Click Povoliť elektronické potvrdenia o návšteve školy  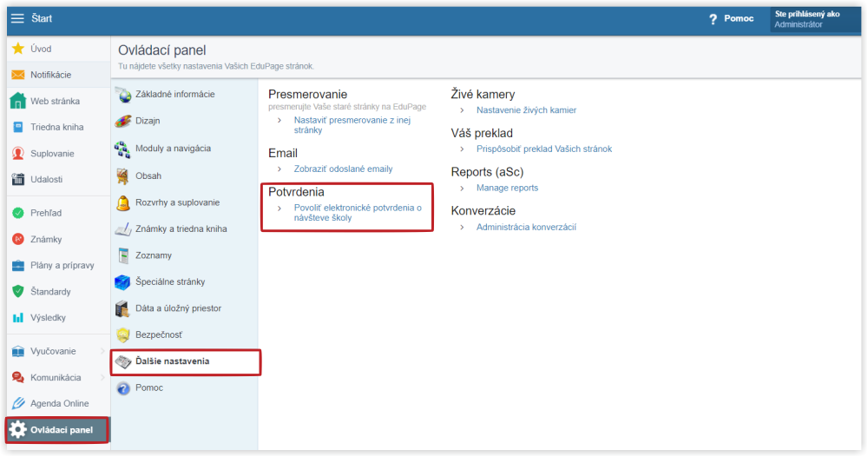358,213
